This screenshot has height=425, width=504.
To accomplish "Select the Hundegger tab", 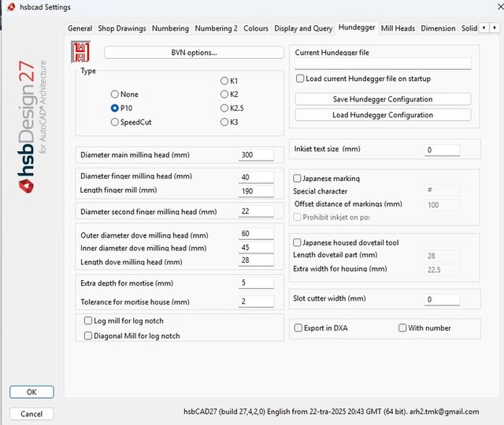I will [357, 28].
